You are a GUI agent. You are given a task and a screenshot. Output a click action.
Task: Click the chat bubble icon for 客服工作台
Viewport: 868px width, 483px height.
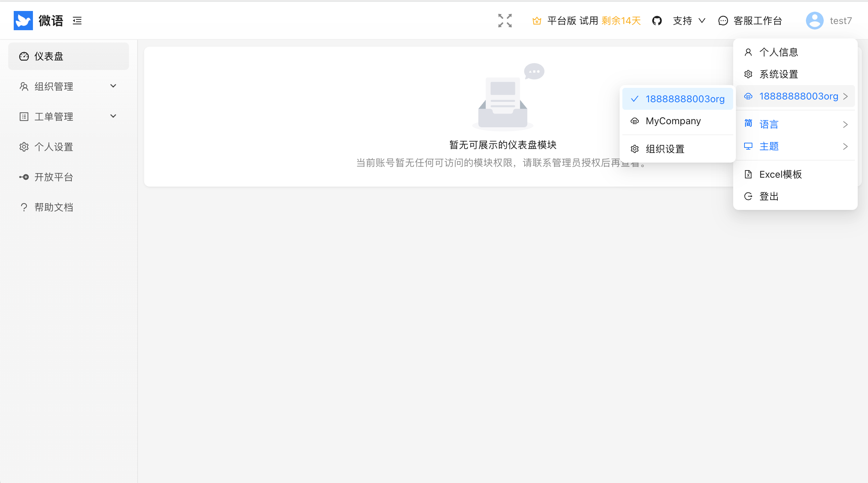[x=723, y=21]
